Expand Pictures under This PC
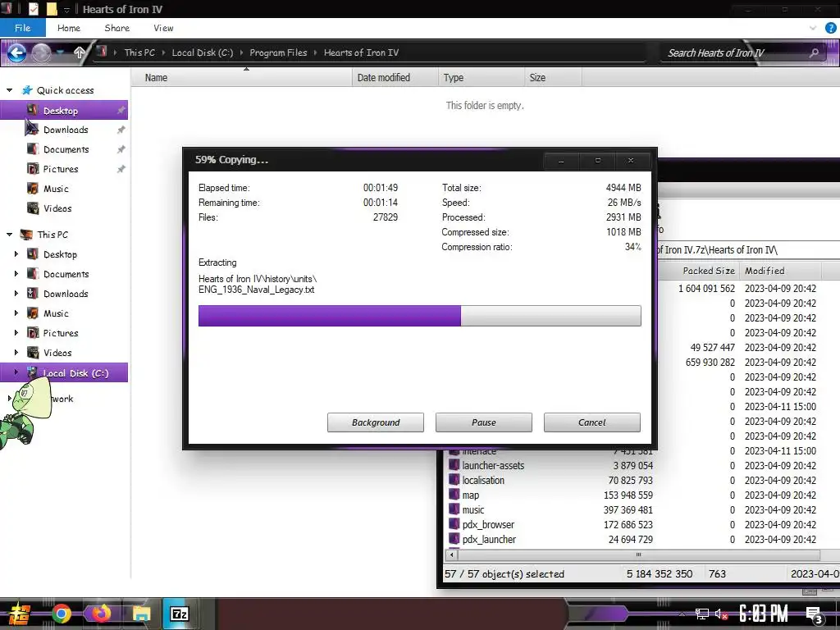The width and height of the screenshot is (840, 630). [x=16, y=333]
